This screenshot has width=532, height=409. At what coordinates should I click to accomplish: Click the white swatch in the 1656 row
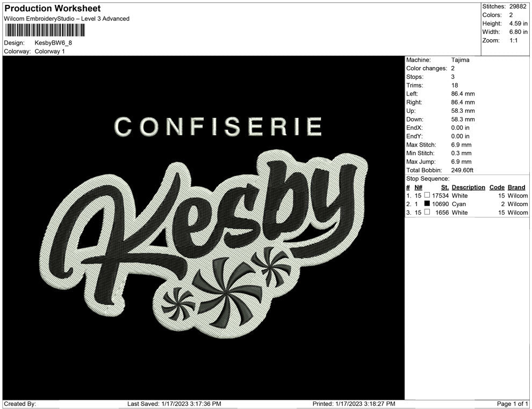427,212
